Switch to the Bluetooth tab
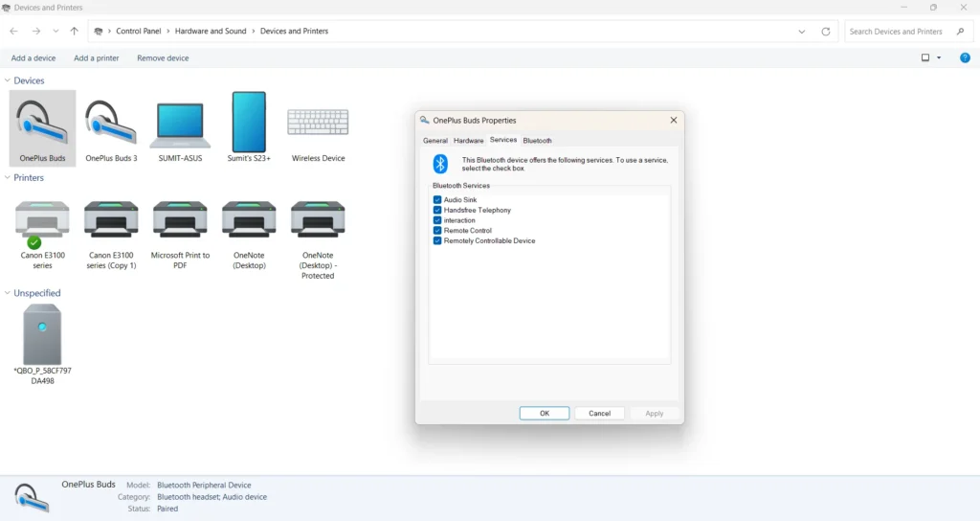Image resolution: width=980 pixels, height=521 pixels. click(x=538, y=141)
